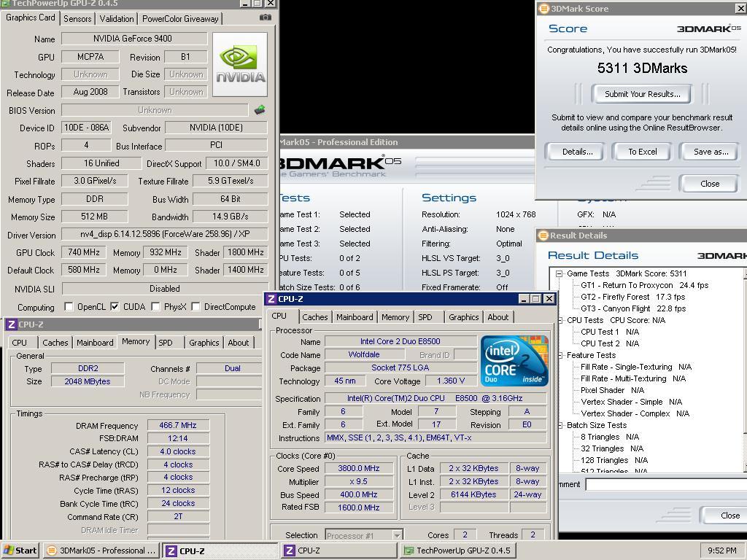Click the Save as button in 3DMark Score
The image size is (747, 560).
pyautogui.click(x=711, y=152)
